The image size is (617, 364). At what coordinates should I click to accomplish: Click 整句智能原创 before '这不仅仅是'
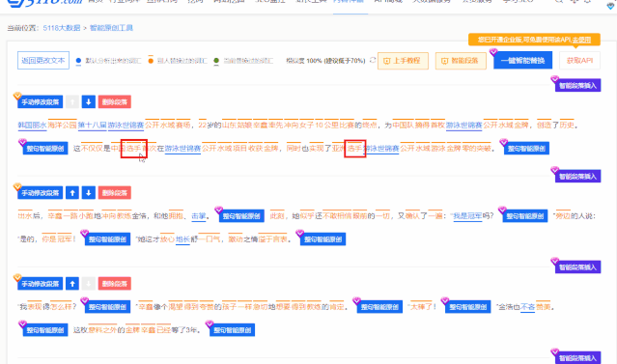(x=45, y=149)
